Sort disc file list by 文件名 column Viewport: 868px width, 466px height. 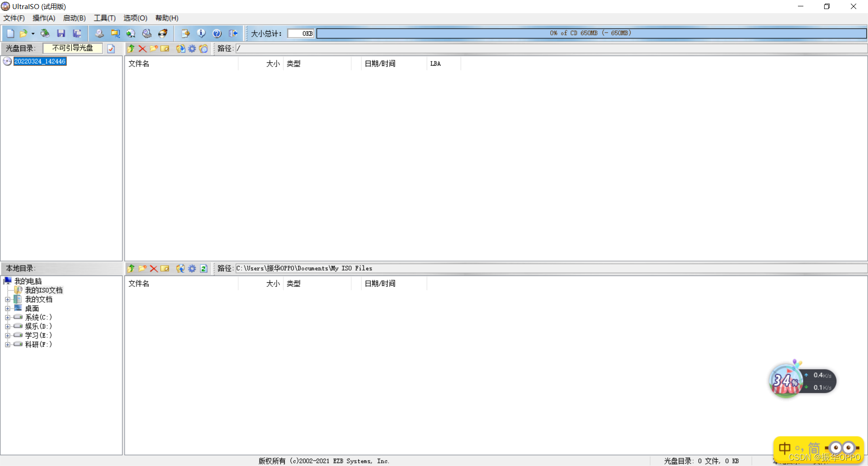tap(182, 64)
